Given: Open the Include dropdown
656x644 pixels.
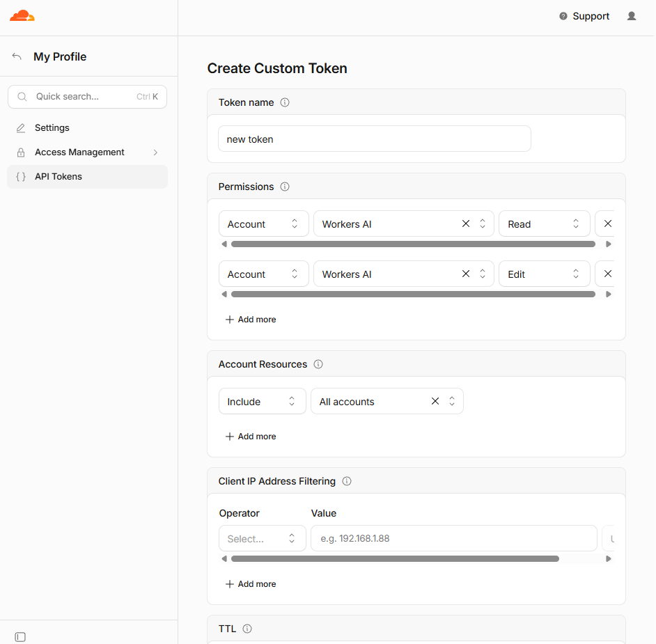Looking at the screenshot, I should (x=263, y=402).
